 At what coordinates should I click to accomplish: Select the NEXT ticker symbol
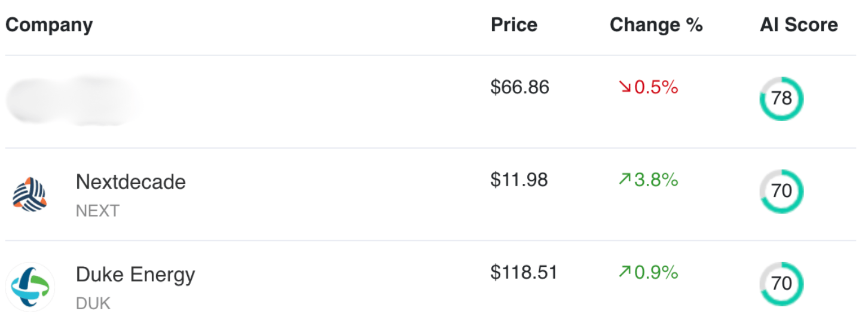tap(97, 211)
